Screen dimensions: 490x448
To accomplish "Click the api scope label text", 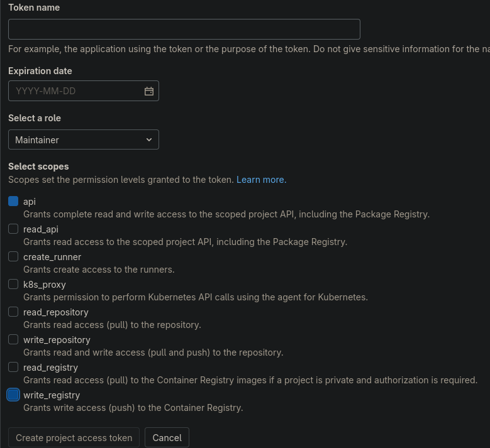I will [x=30, y=202].
